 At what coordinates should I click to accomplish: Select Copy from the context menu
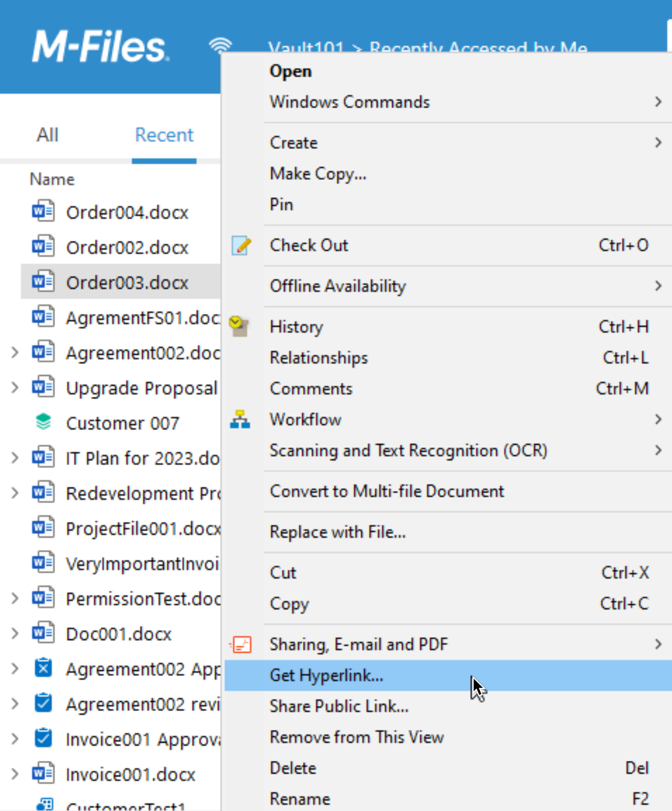(448, 604)
